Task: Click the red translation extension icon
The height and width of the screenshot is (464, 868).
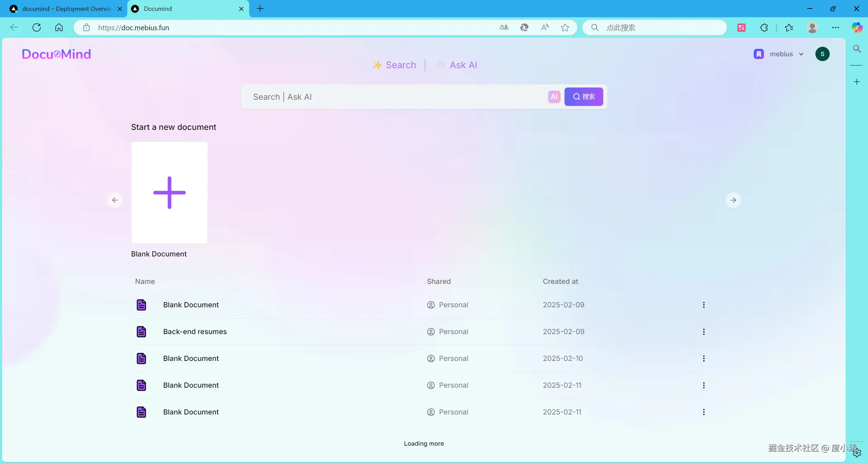Action: click(x=742, y=27)
